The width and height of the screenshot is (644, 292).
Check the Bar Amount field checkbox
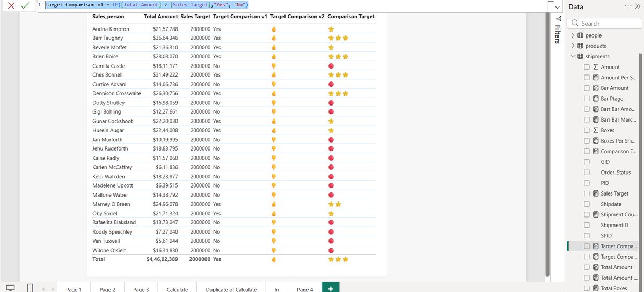pos(587,88)
